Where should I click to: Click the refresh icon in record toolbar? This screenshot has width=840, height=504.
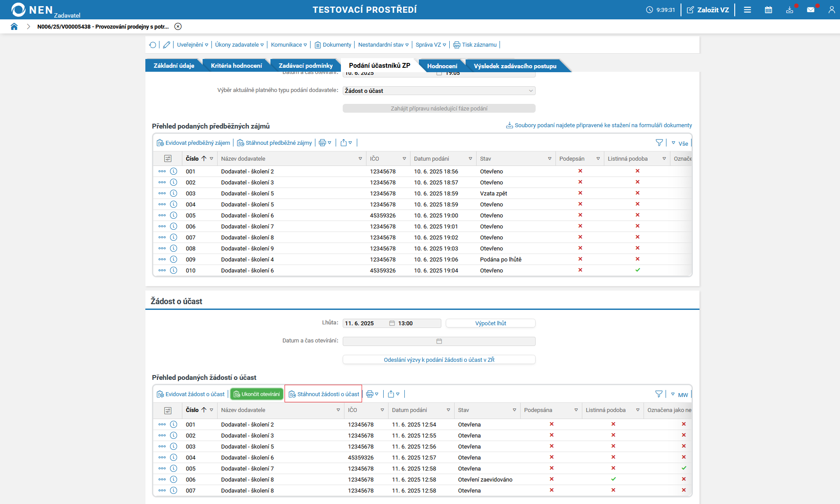click(x=152, y=45)
